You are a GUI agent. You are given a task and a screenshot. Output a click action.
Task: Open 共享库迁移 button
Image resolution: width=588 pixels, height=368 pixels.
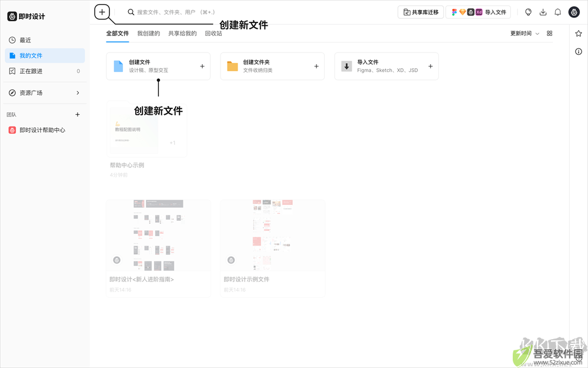tap(421, 12)
